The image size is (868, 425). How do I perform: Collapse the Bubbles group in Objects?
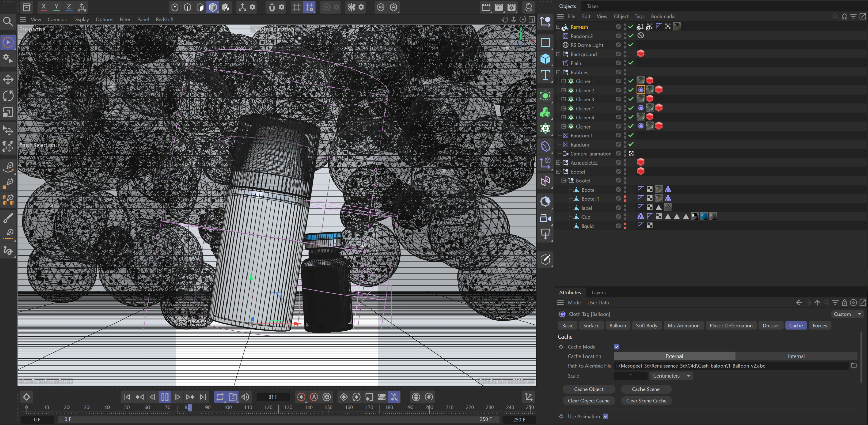(x=558, y=72)
